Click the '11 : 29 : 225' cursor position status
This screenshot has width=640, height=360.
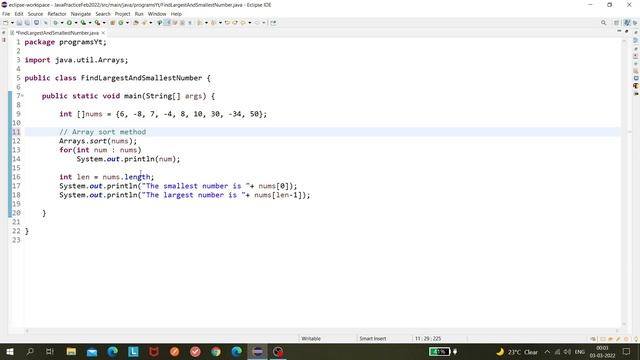(428, 338)
